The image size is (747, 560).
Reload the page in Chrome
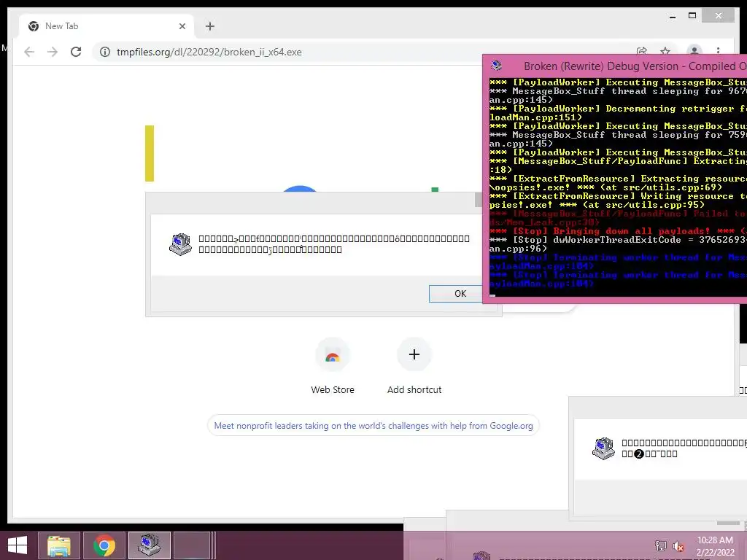76,52
